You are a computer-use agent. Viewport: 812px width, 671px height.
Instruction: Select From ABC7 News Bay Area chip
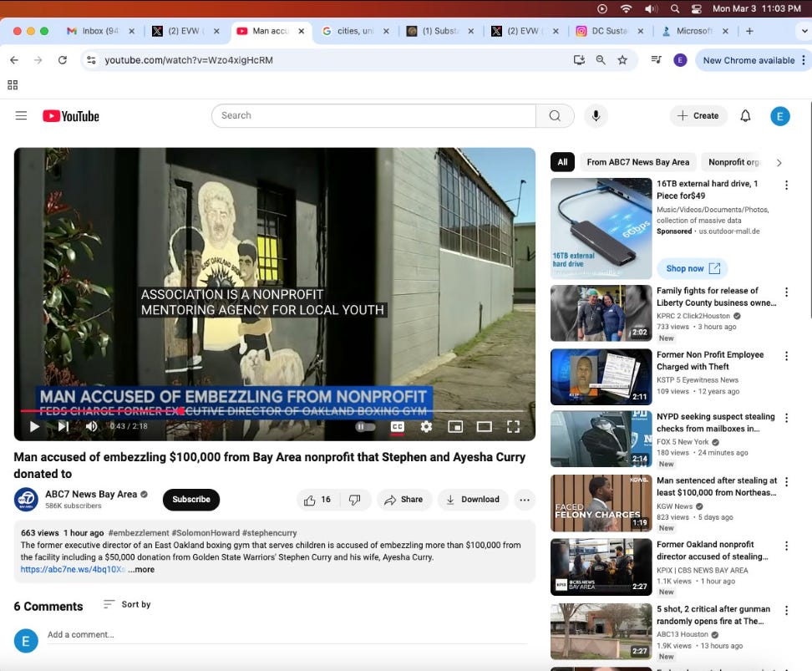[x=638, y=162]
